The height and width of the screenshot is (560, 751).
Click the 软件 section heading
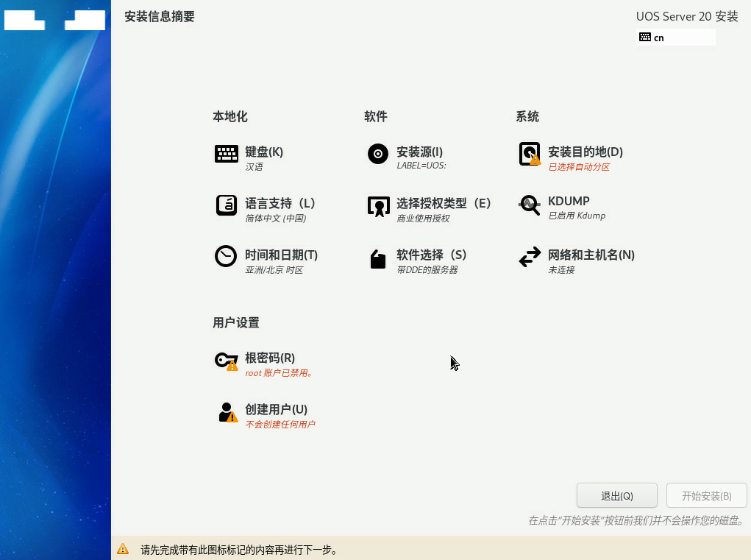click(375, 116)
